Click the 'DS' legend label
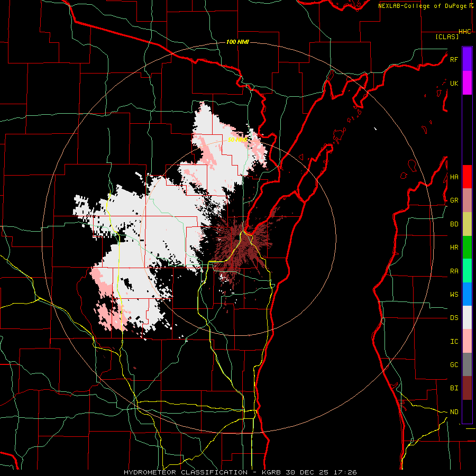 [x=454, y=318]
